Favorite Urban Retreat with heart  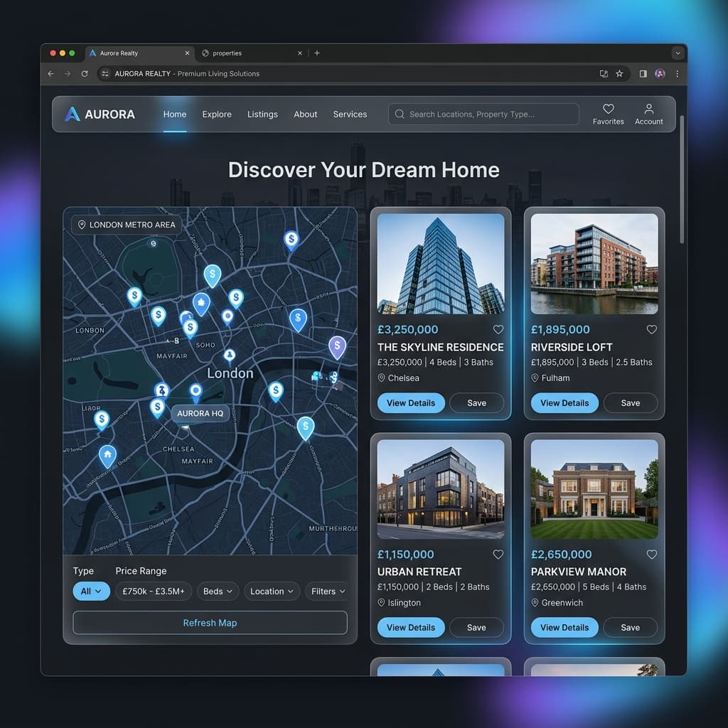coord(498,555)
